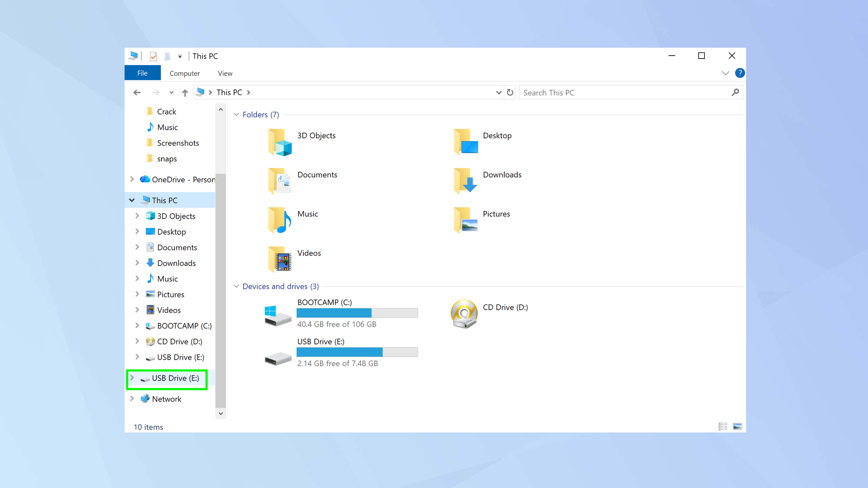This screenshot has height=488, width=868.
Task: Open the View ribbon tab
Action: [225, 73]
